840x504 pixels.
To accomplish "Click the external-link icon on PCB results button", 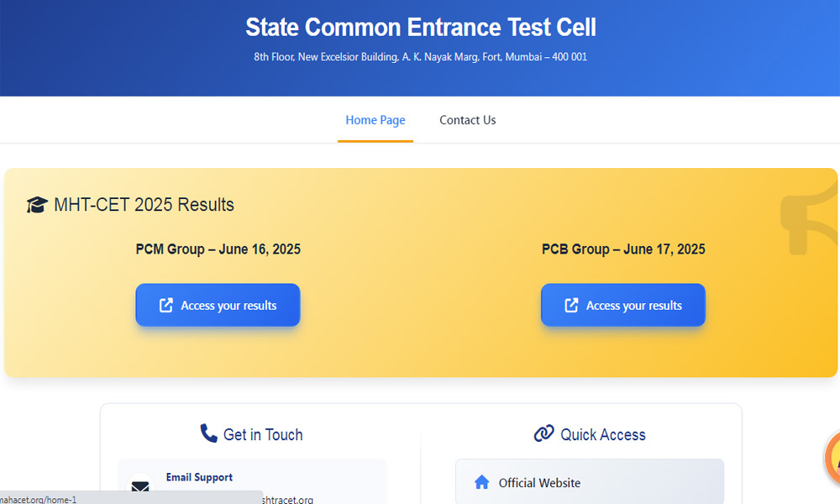I will tap(570, 305).
